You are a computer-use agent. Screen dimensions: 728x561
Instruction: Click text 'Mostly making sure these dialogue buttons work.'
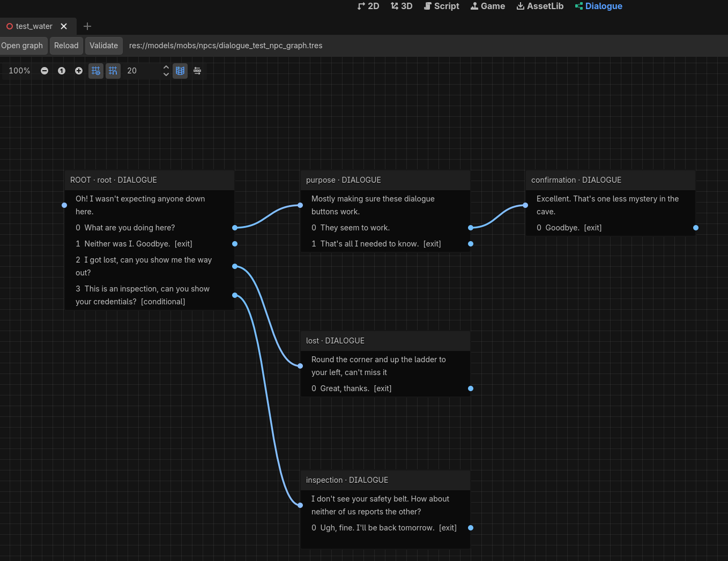[x=373, y=205]
